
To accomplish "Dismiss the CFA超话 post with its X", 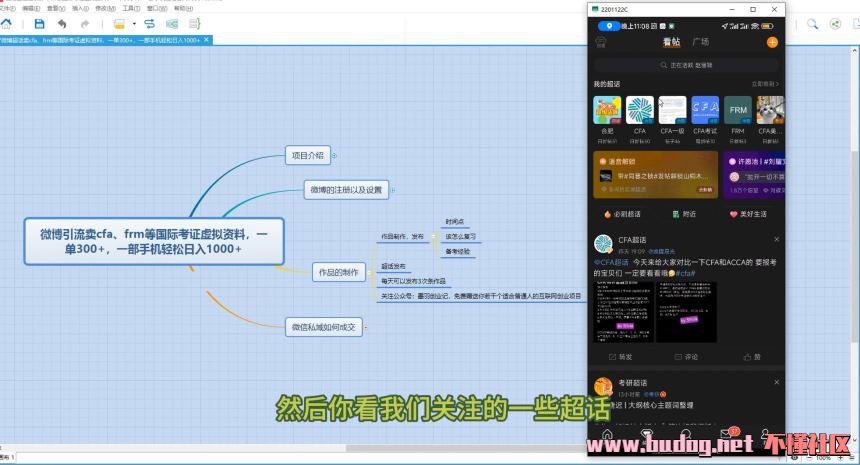I will tap(777, 240).
